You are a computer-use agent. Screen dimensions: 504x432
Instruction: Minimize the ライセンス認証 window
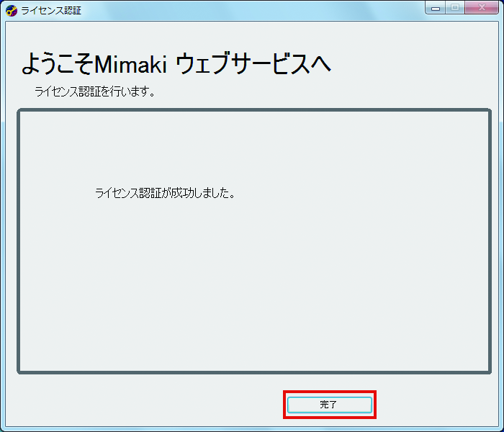tap(436, 8)
